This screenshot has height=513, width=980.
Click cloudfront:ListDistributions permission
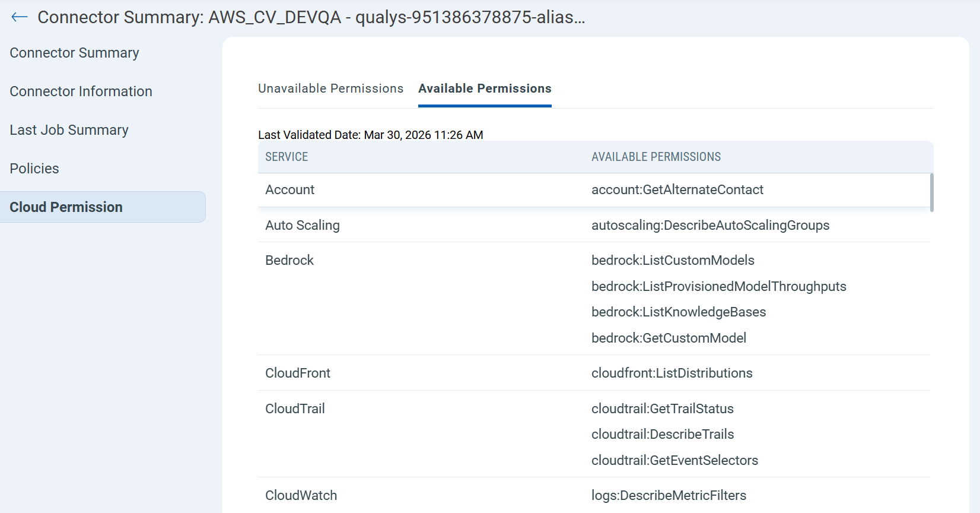point(672,373)
